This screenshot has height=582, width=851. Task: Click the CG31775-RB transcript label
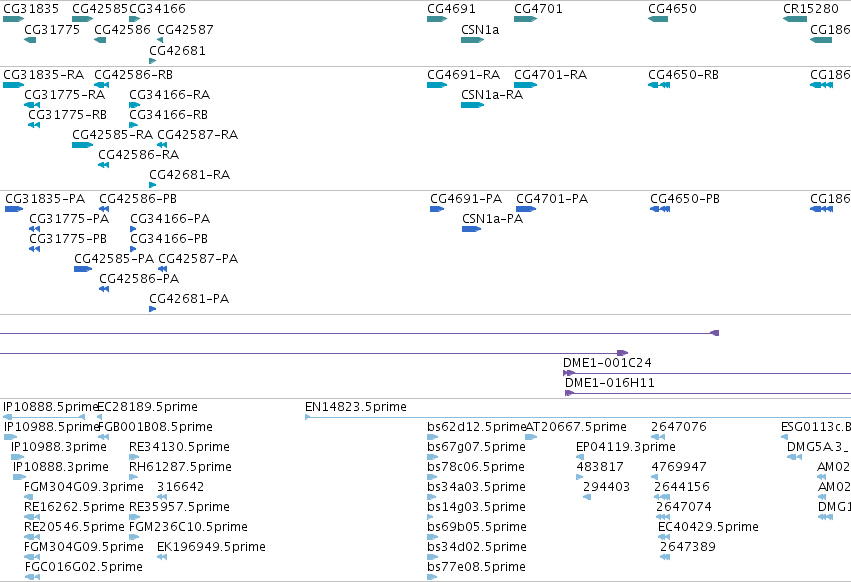[68, 115]
